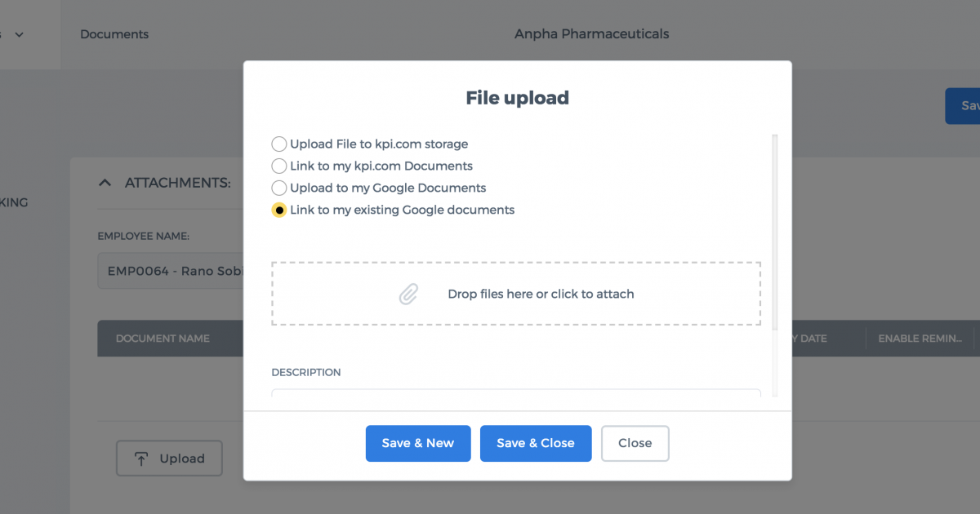Screen dimensions: 980x514
Task: Open the dropdown chevron left of Documents
Action: click(19, 34)
